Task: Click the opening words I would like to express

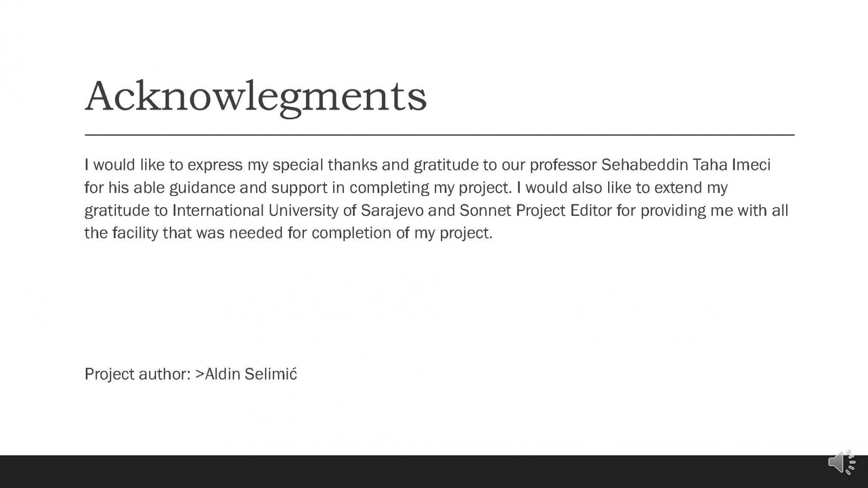Action: point(163,165)
